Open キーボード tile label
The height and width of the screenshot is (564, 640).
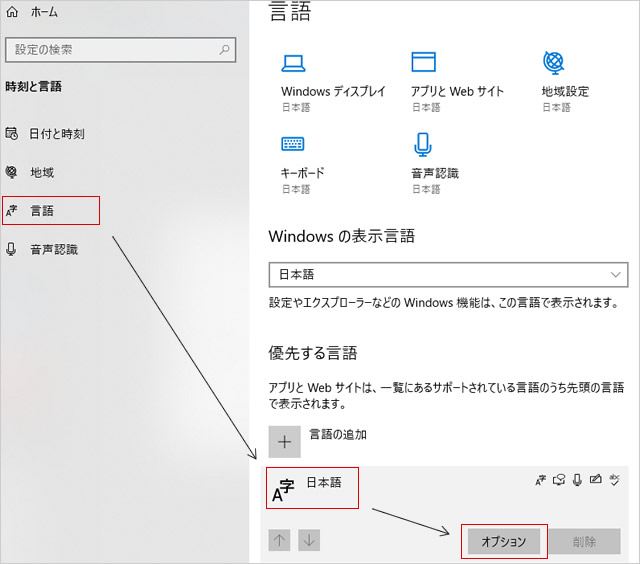[302, 173]
